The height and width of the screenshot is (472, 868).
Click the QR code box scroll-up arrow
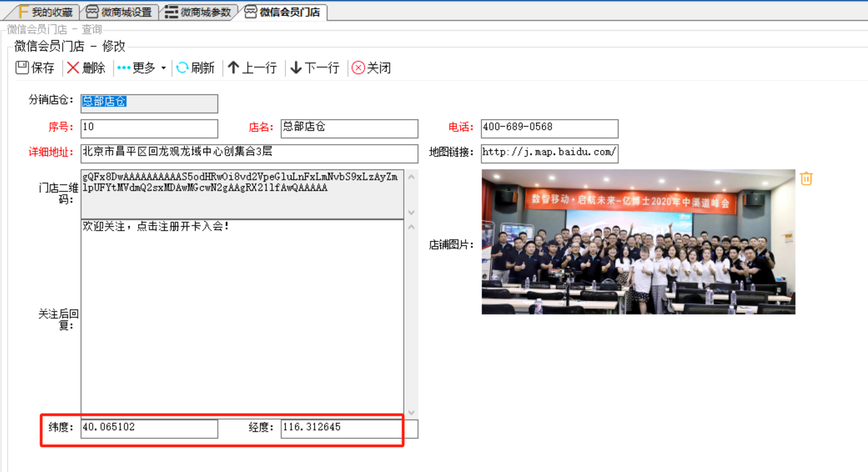[x=411, y=177]
